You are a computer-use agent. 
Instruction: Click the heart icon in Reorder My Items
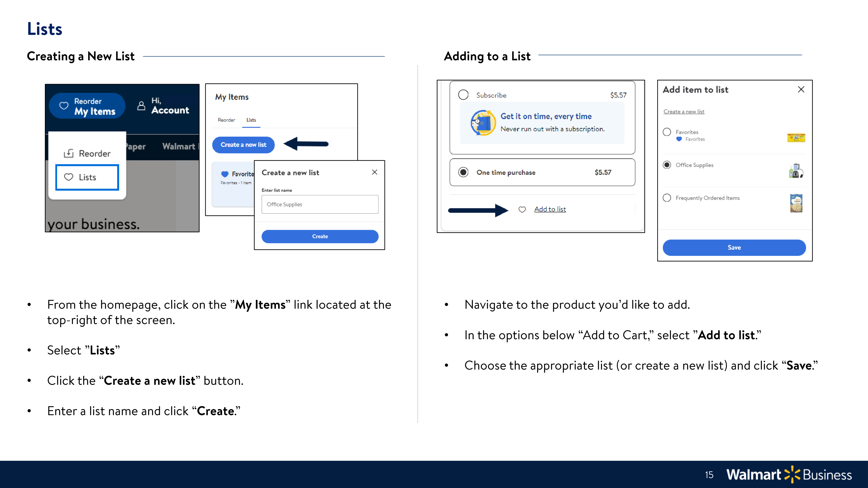pyautogui.click(x=64, y=106)
